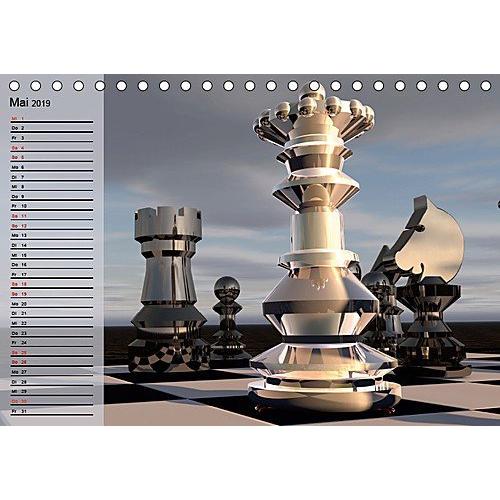Select the 'Di 28' day row

click(x=52, y=383)
